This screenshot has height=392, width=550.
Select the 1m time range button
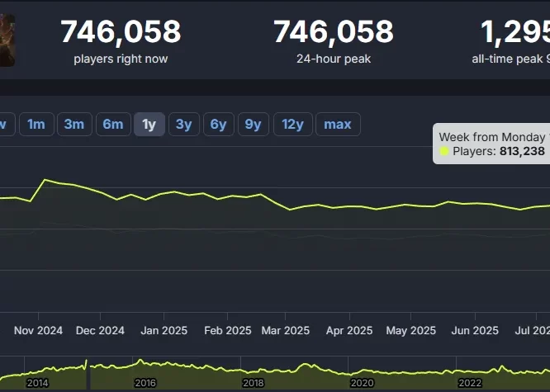click(x=36, y=125)
